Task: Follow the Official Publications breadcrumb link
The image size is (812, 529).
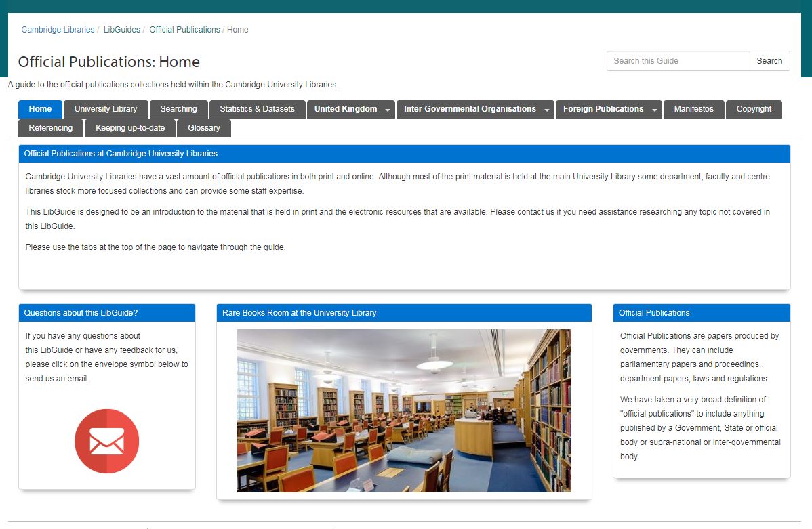Action: tap(185, 30)
